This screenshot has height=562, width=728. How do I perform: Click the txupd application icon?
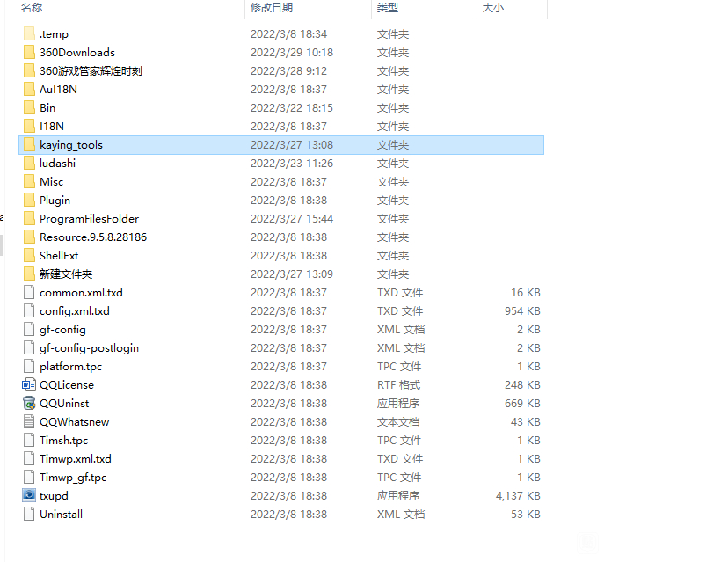[29, 495]
